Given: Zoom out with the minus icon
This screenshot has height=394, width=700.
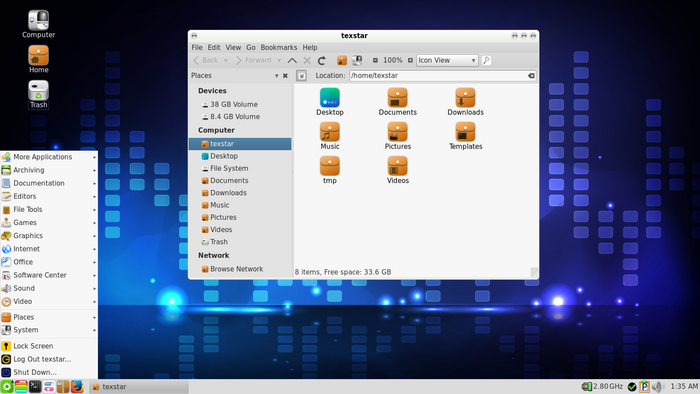Looking at the screenshot, I should pos(375,60).
